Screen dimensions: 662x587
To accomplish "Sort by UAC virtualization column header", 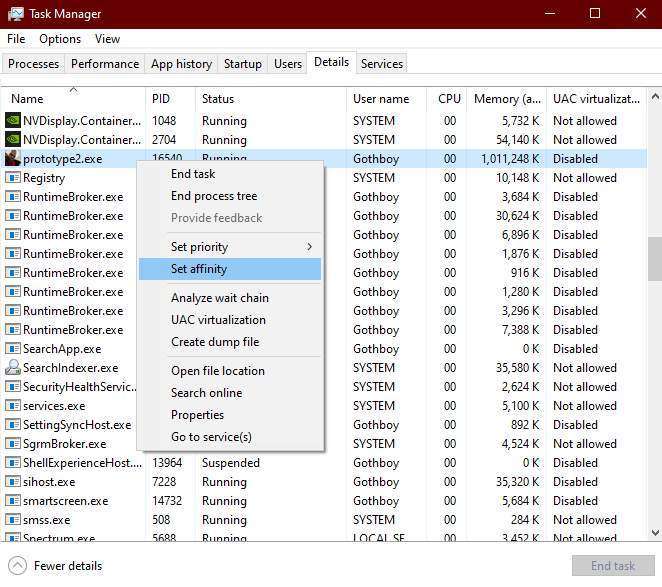I will (x=597, y=99).
